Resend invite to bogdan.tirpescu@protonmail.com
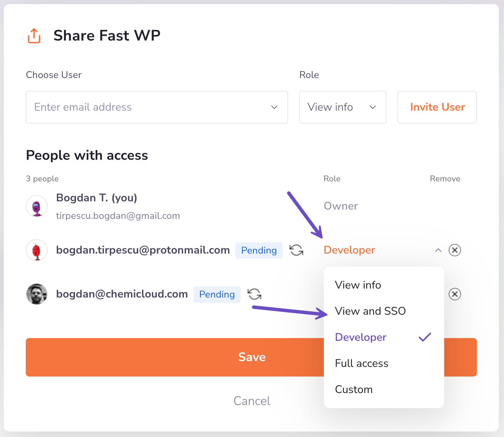 pyautogui.click(x=296, y=250)
